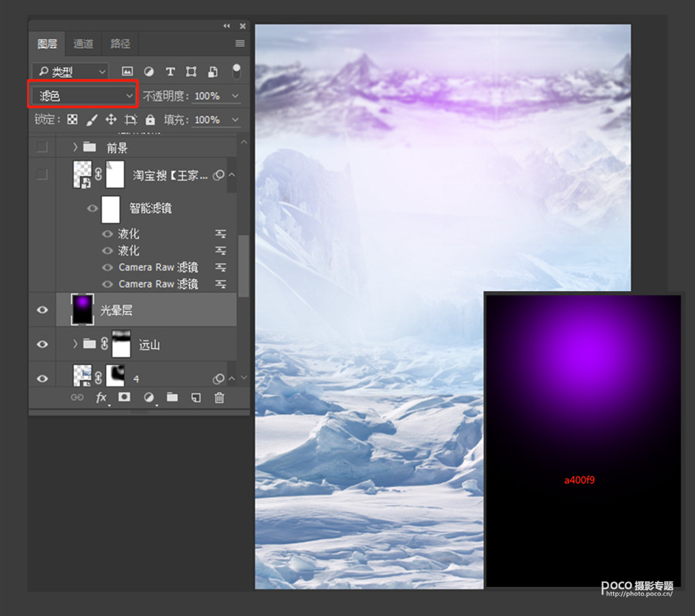Hide the 智能滤镜 smart filters eye
The image size is (695, 616).
[92, 208]
